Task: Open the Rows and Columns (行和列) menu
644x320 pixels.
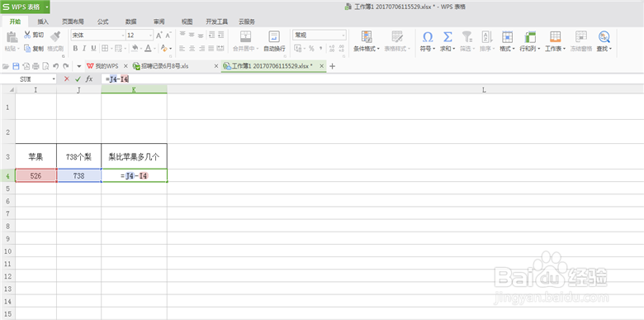Action: (530, 41)
